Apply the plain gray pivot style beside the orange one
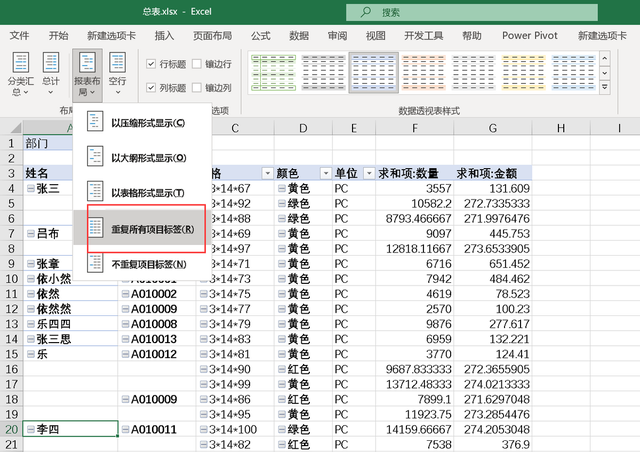The width and height of the screenshot is (640, 452). (473, 73)
